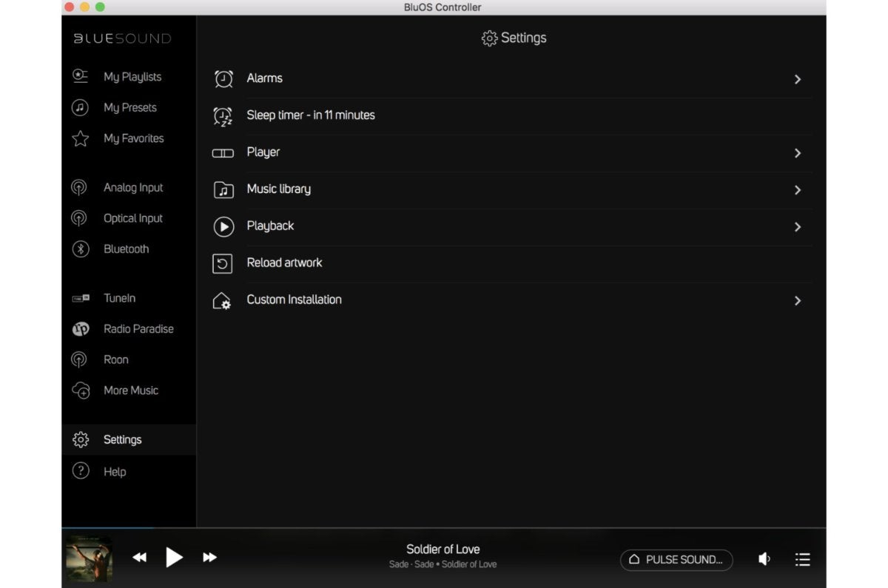Image resolution: width=888 pixels, height=588 pixels.
Task: Click the playback progress bar above the controls
Action: pos(444,528)
